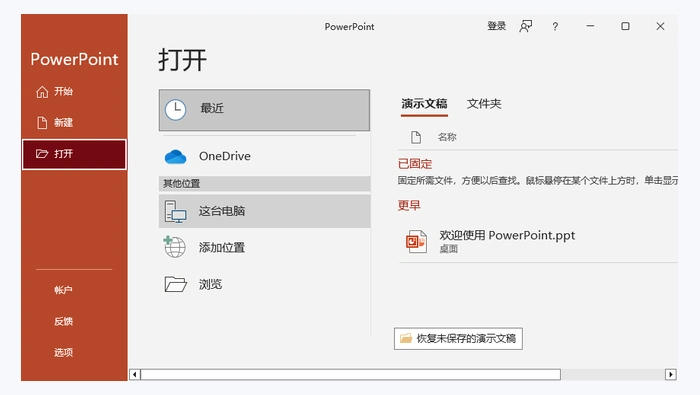Click the open folder icon beside 打开

point(42,154)
